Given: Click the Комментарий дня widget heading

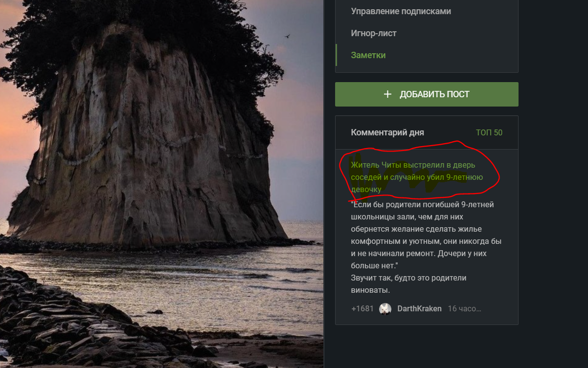Looking at the screenshot, I should tap(387, 132).
